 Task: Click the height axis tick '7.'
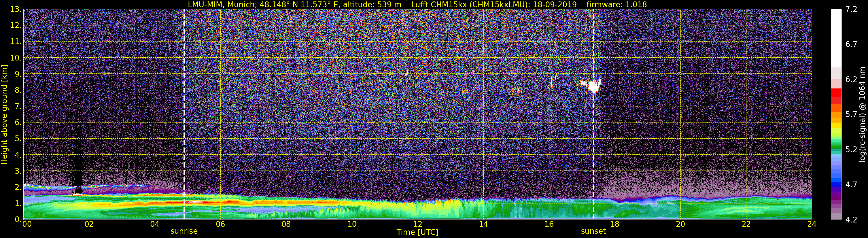(18, 106)
